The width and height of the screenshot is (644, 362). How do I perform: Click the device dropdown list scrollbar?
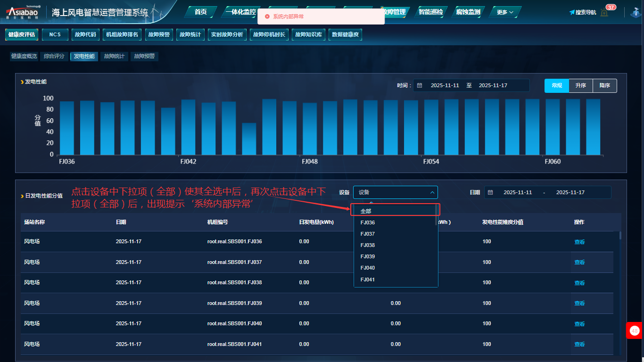pyautogui.click(x=436, y=216)
